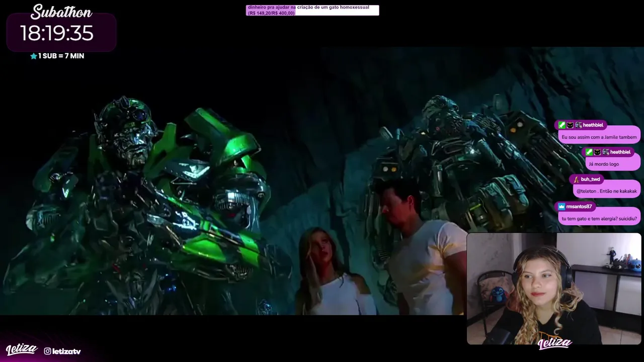Viewport: 644px width, 362px height.
Task: Click the third badge beside first heathbiel username
Action: [579, 125]
